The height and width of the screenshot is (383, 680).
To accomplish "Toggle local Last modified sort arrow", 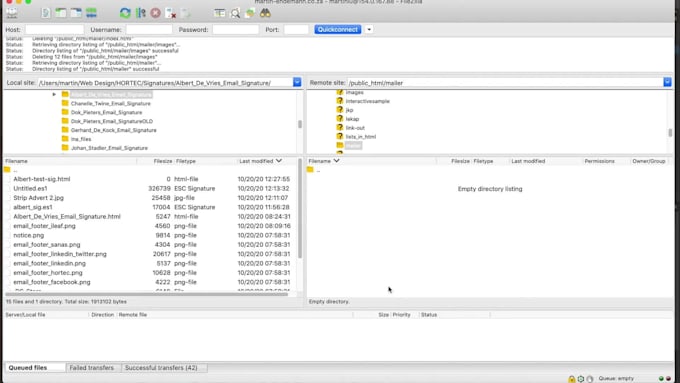I will pyautogui.click(x=279, y=161).
